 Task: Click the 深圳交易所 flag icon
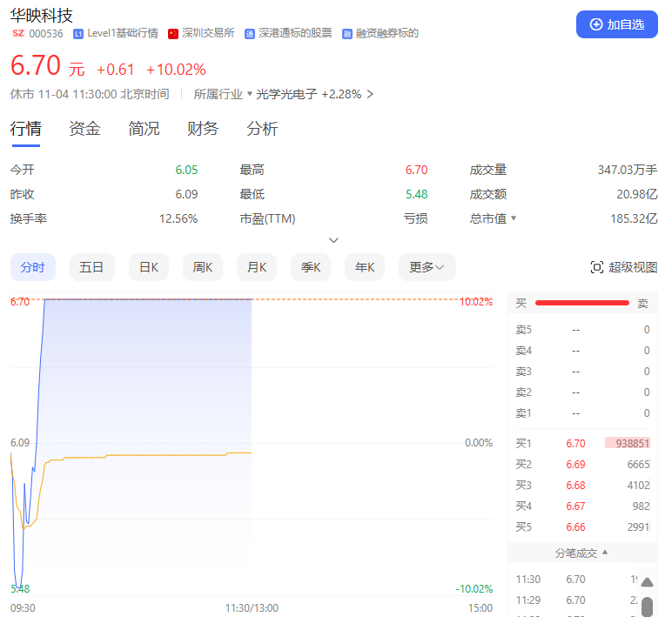point(173,34)
